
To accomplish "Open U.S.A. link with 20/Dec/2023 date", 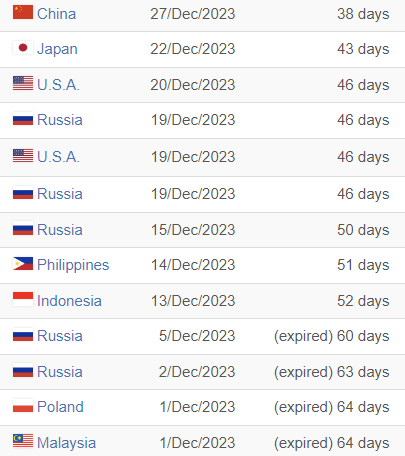I will pyautogui.click(x=58, y=85).
